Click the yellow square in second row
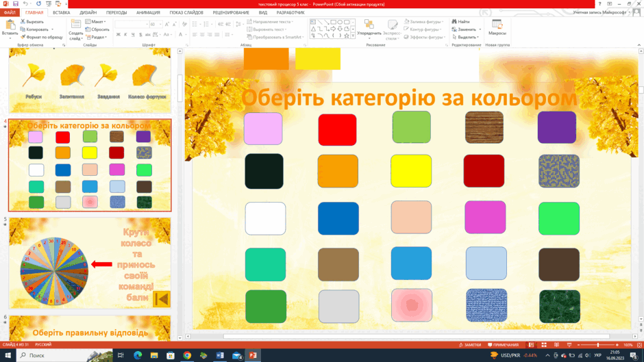The image size is (644, 362). tap(411, 171)
